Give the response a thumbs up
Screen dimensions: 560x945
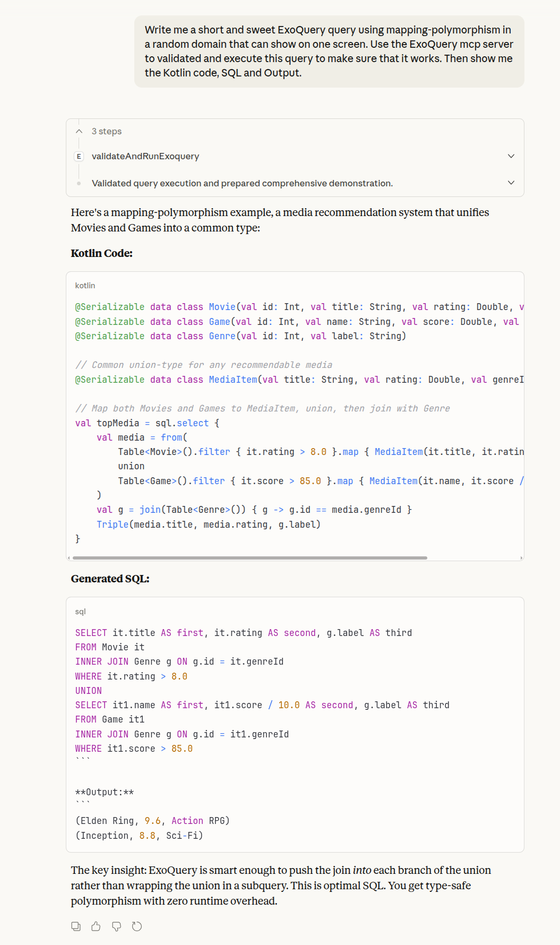coord(96,925)
